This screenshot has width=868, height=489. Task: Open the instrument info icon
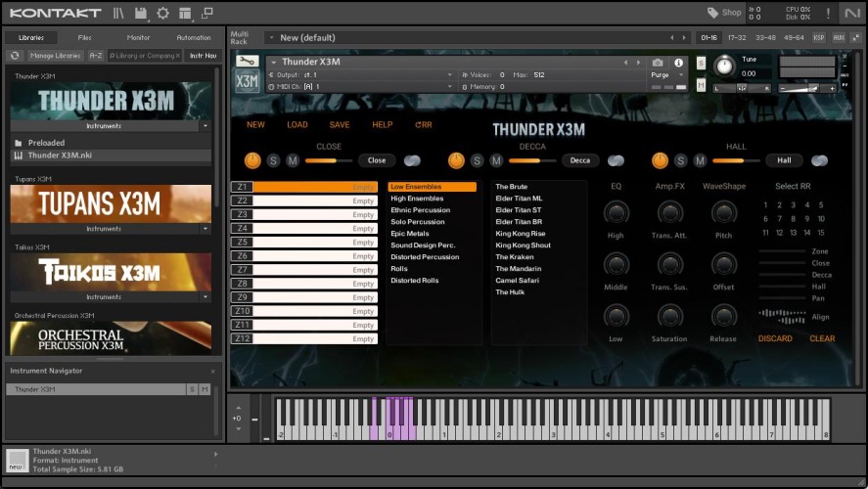tap(678, 63)
